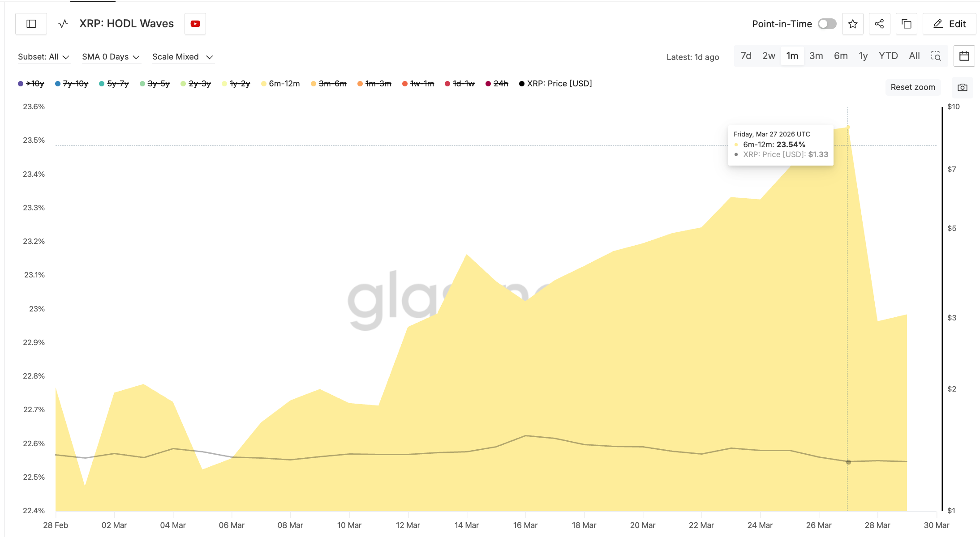Screen dimensions: 980x537
Task: Open the calendar date picker icon
Action: [964, 56]
